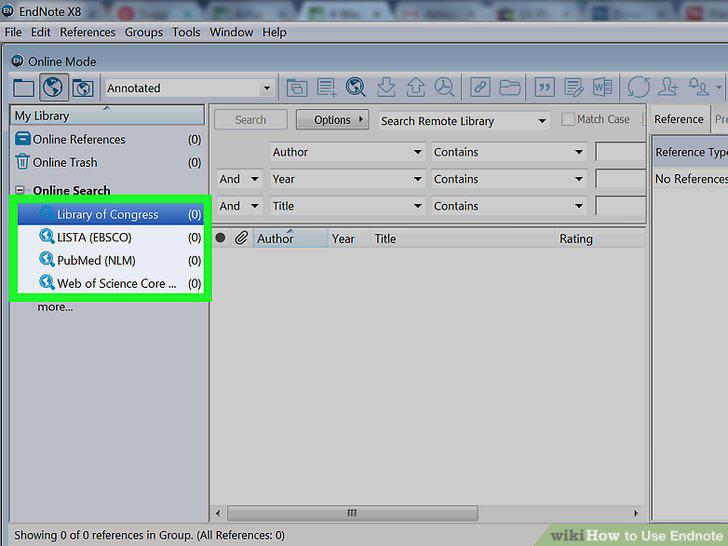Click the Import download arrow icon
The width and height of the screenshot is (728, 546).
(x=386, y=87)
